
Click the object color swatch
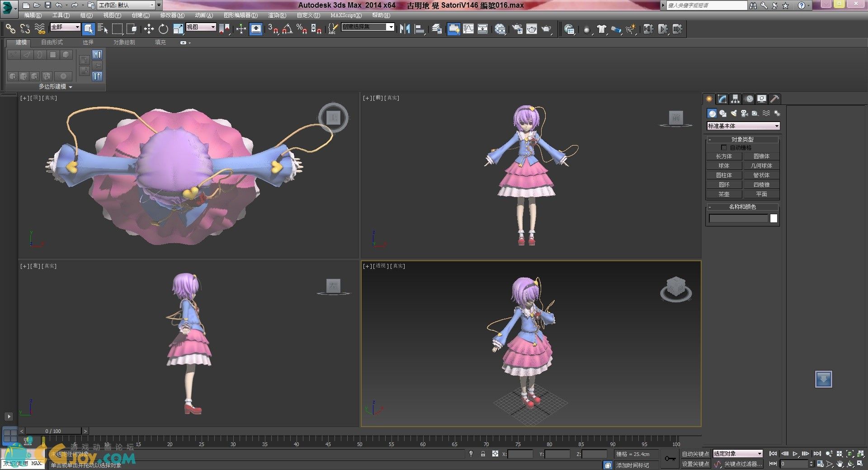pos(774,219)
